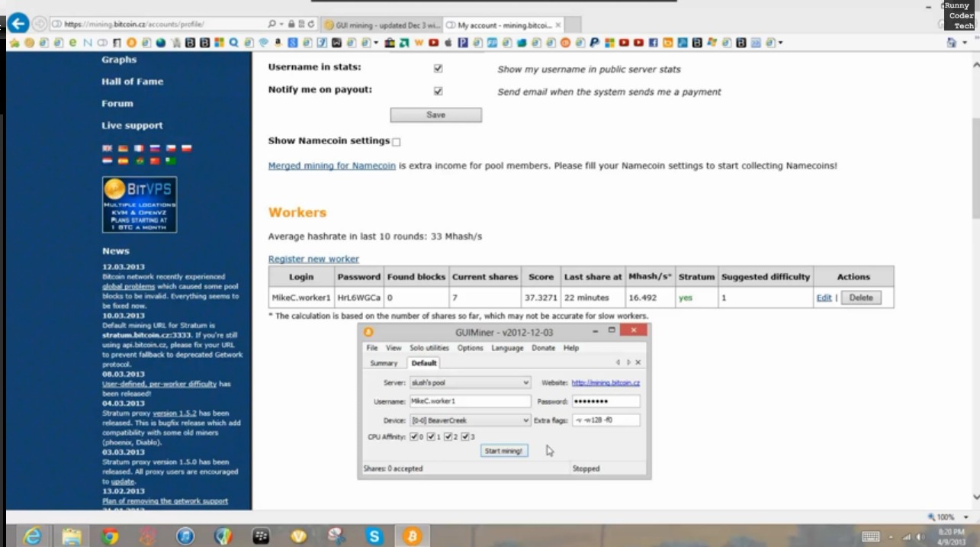Close the GUIMiner Default tab with X
This screenshot has width=980, height=547.
coord(638,362)
